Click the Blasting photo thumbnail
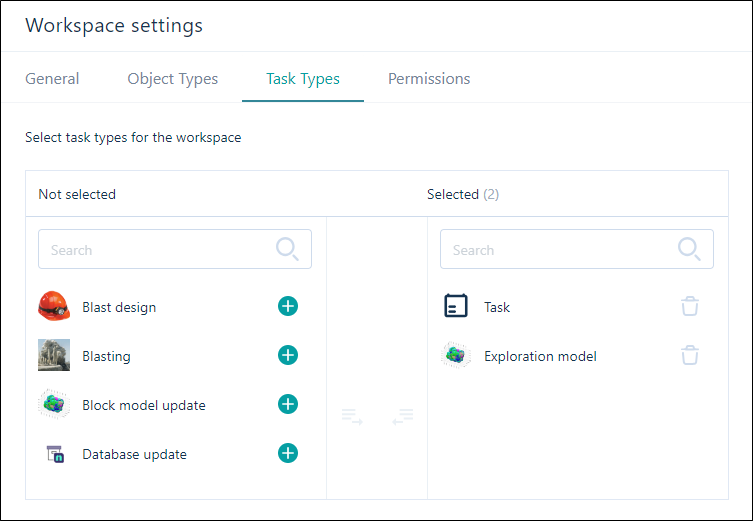The width and height of the screenshot is (753, 521). point(54,355)
